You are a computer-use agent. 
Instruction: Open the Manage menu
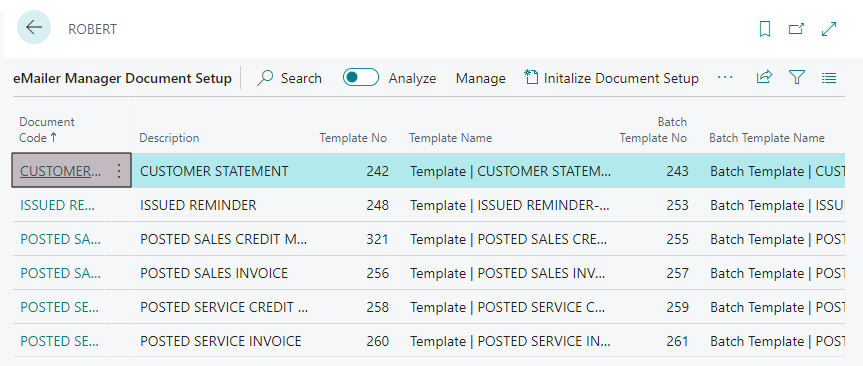[480, 79]
